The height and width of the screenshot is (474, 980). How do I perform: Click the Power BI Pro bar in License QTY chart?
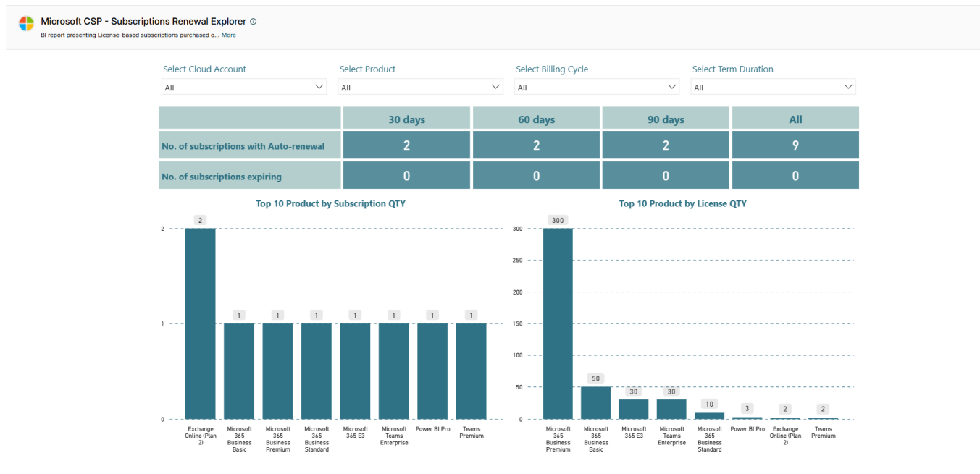748,417
